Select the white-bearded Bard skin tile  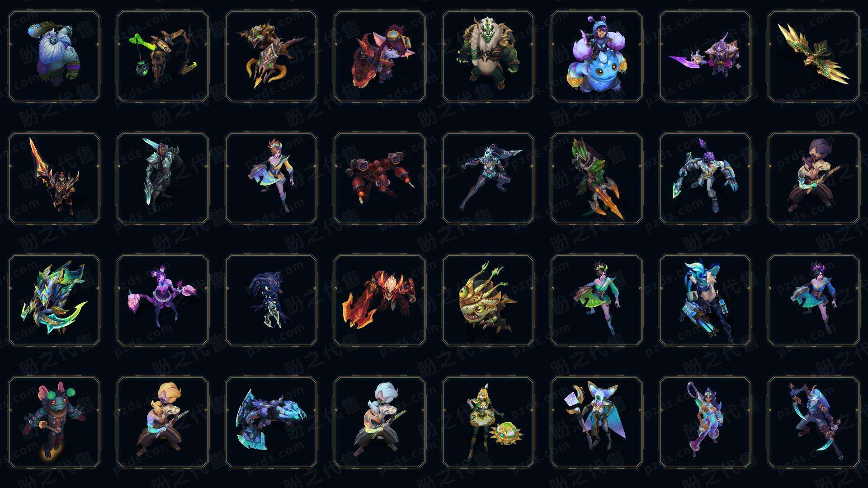tap(54, 56)
